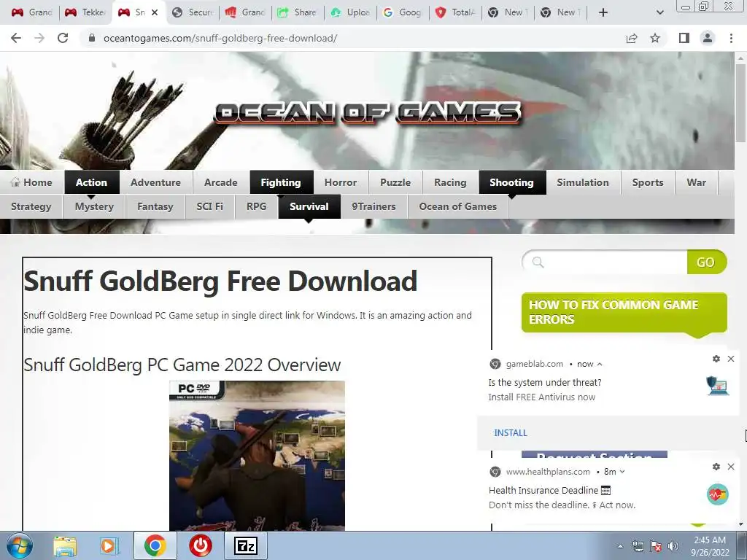Open the Mystery category
The width and height of the screenshot is (747, 560).
(94, 206)
